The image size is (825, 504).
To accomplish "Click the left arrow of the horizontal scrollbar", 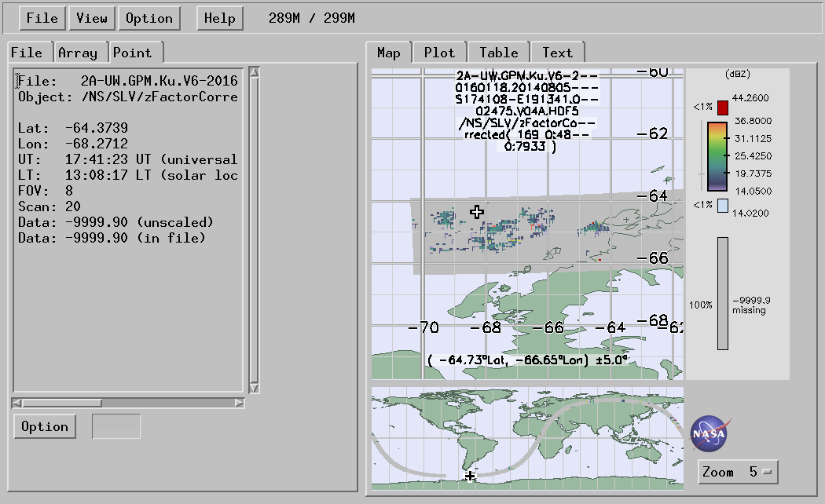I will point(16,403).
